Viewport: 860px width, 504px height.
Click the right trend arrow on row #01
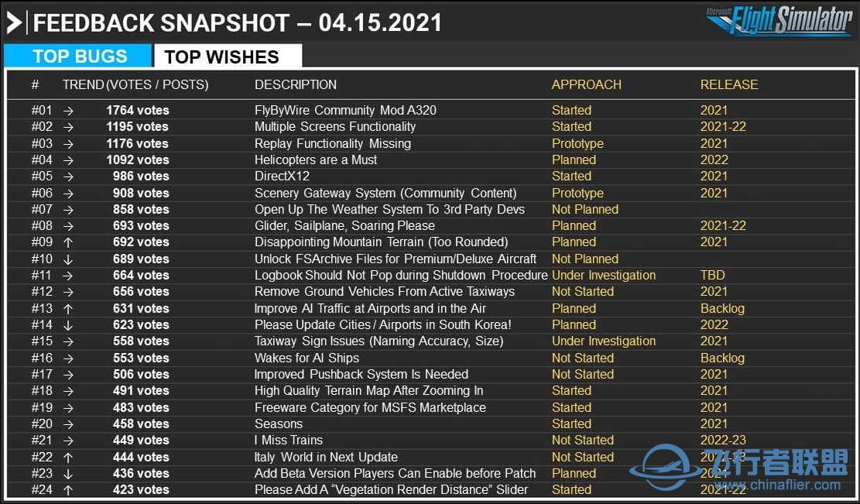[x=68, y=111]
